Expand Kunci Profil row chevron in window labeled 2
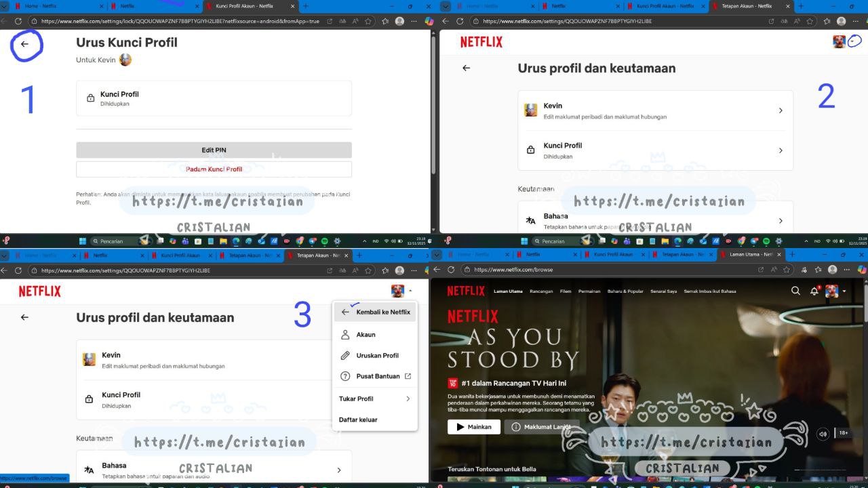 click(x=781, y=150)
